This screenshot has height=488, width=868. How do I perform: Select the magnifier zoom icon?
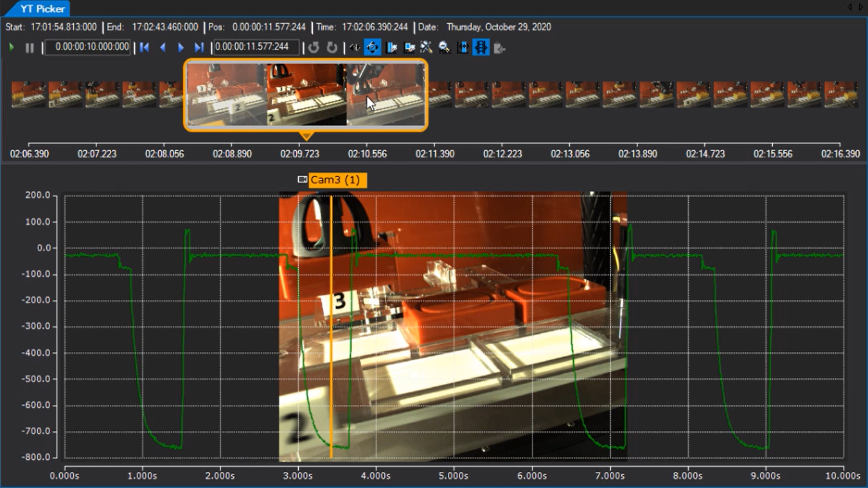[x=444, y=48]
